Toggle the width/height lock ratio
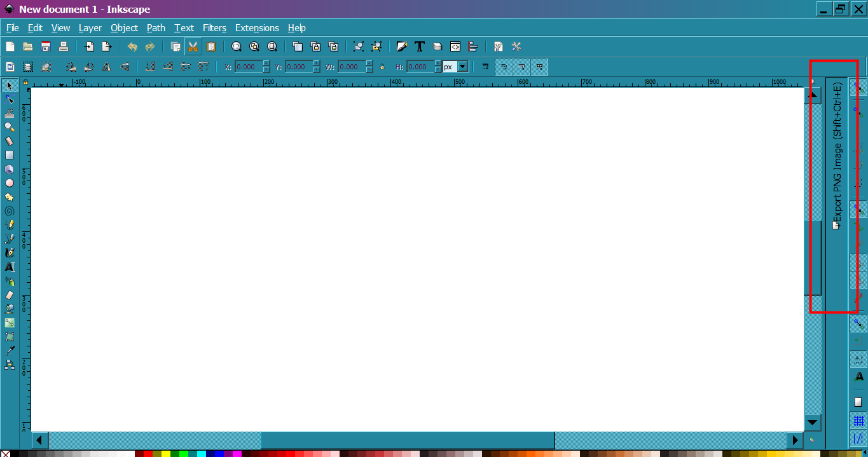This screenshot has width=868, height=457. 382,67
